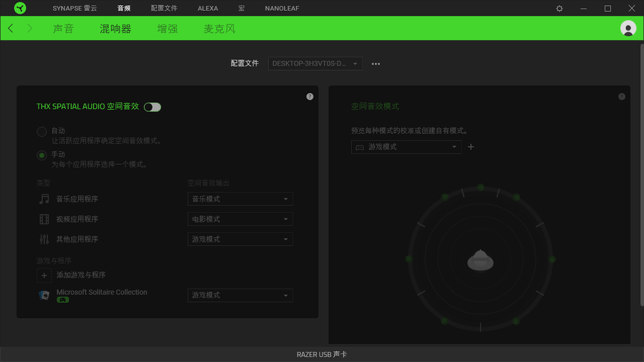Screen dimensions: 644x362
Task: Click the film strip icon for video apps
Action: point(44,219)
